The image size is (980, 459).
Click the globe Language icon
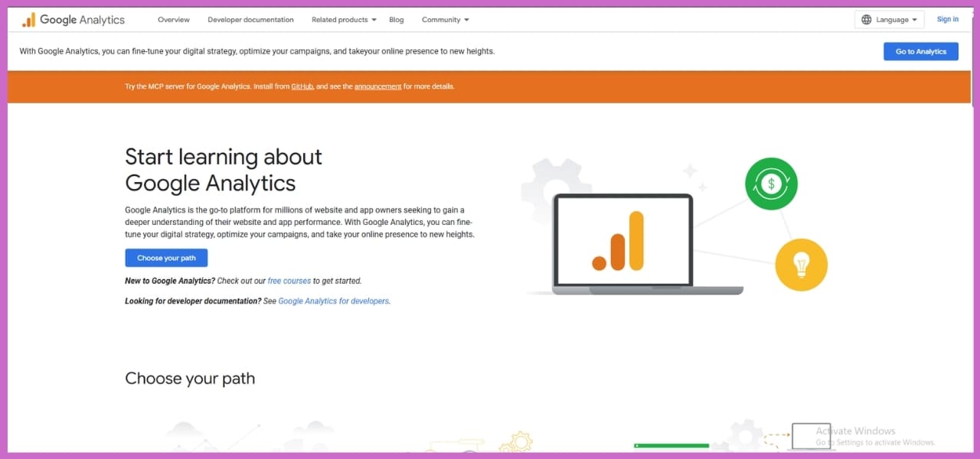(x=866, y=19)
